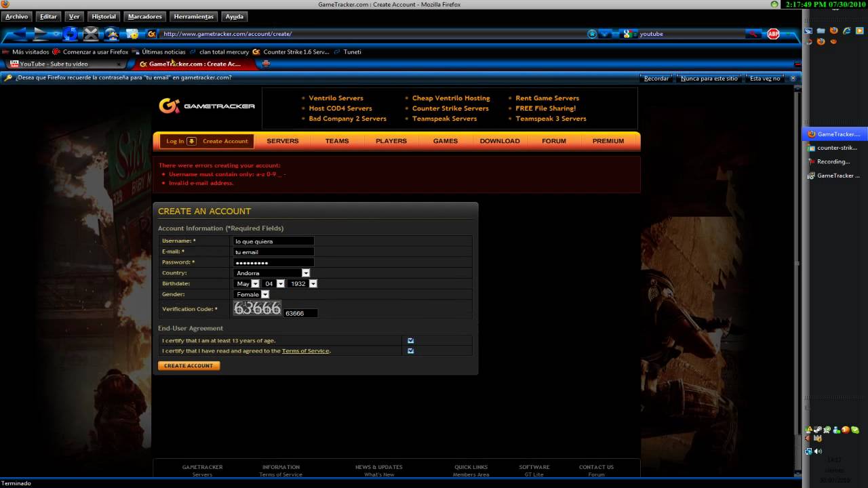Open the Ayuda menu
Viewport: 868px width, 488px height.
(x=235, y=16)
